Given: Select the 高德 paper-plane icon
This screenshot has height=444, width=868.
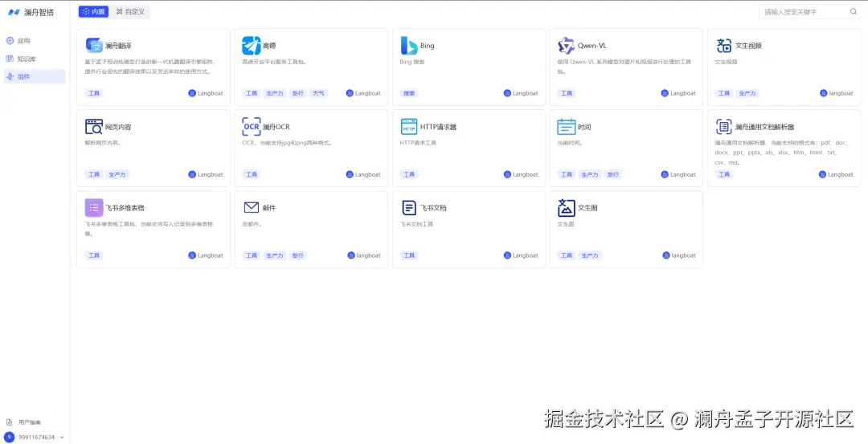Looking at the screenshot, I should pos(252,46).
